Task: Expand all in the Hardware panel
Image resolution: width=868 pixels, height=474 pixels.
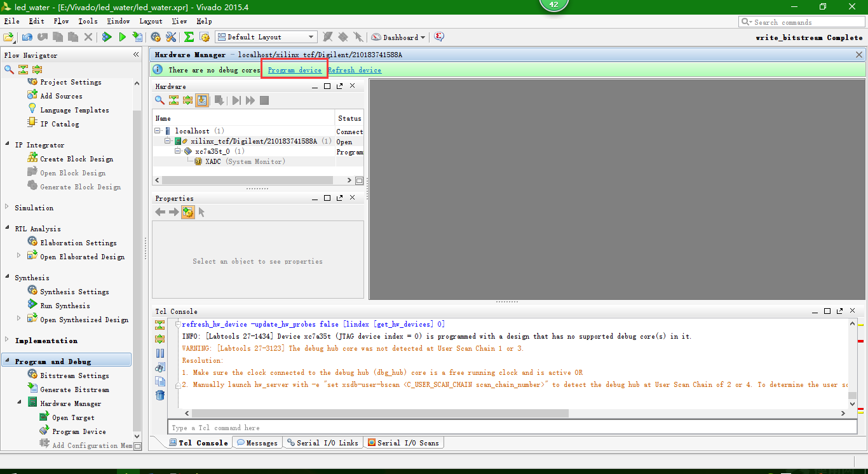Action: [x=188, y=100]
